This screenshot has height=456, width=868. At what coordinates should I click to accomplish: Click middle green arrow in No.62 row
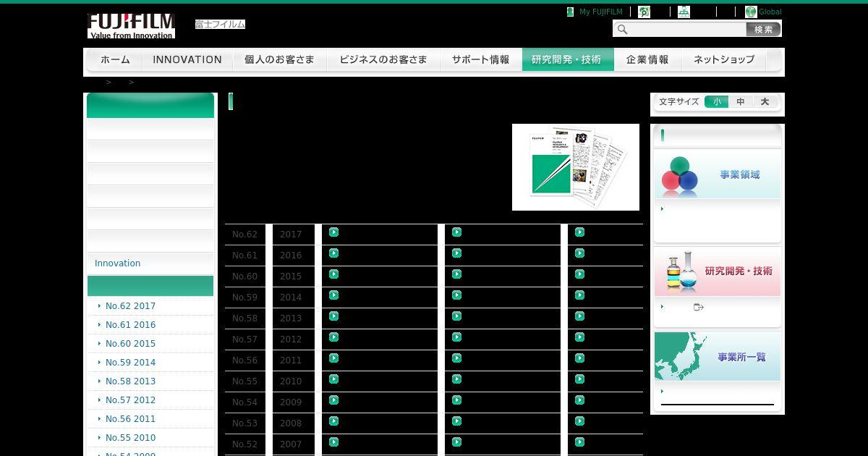click(456, 232)
